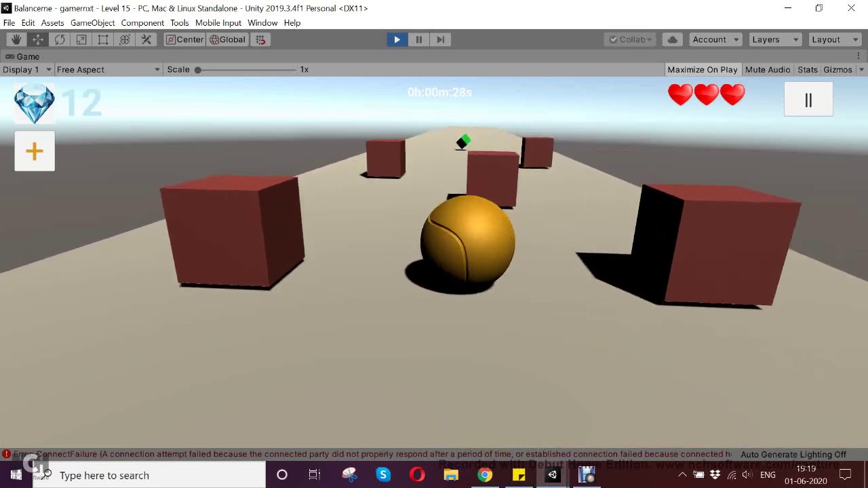Open the Edit menu
This screenshot has height=488, width=868.
coord(28,22)
